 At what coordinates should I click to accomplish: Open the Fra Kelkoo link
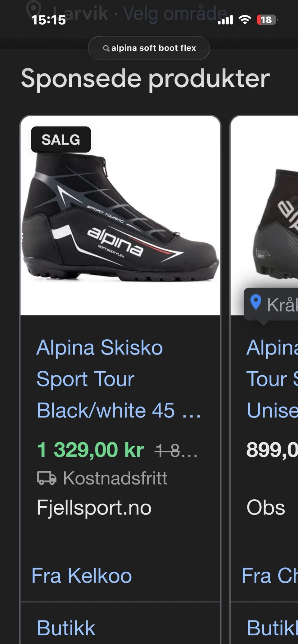[x=82, y=576]
